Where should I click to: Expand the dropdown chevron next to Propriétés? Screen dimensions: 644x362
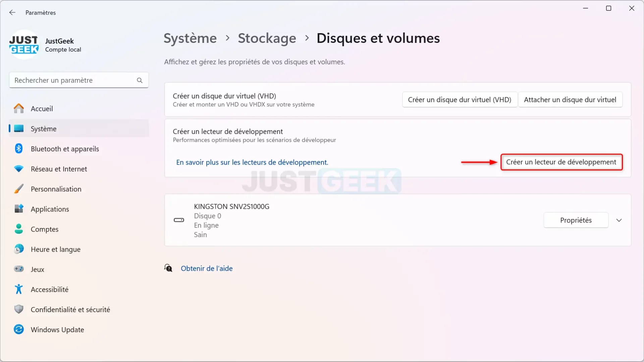click(x=619, y=220)
